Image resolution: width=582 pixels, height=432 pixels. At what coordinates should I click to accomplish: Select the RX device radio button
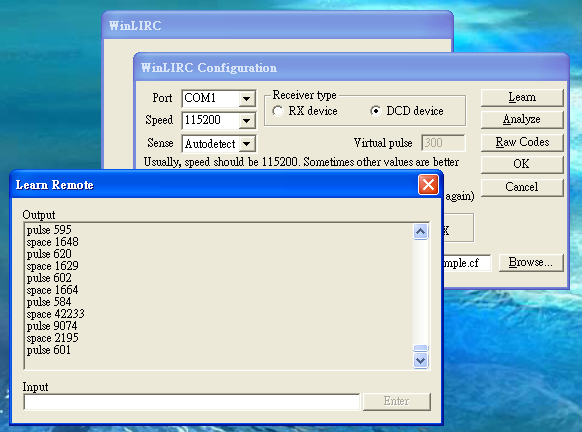[278, 111]
